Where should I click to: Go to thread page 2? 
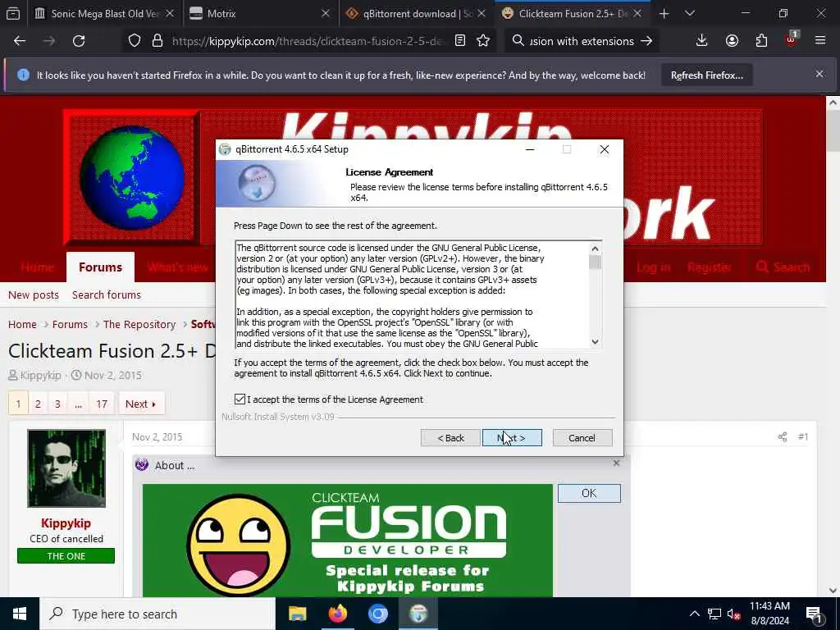coord(38,404)
